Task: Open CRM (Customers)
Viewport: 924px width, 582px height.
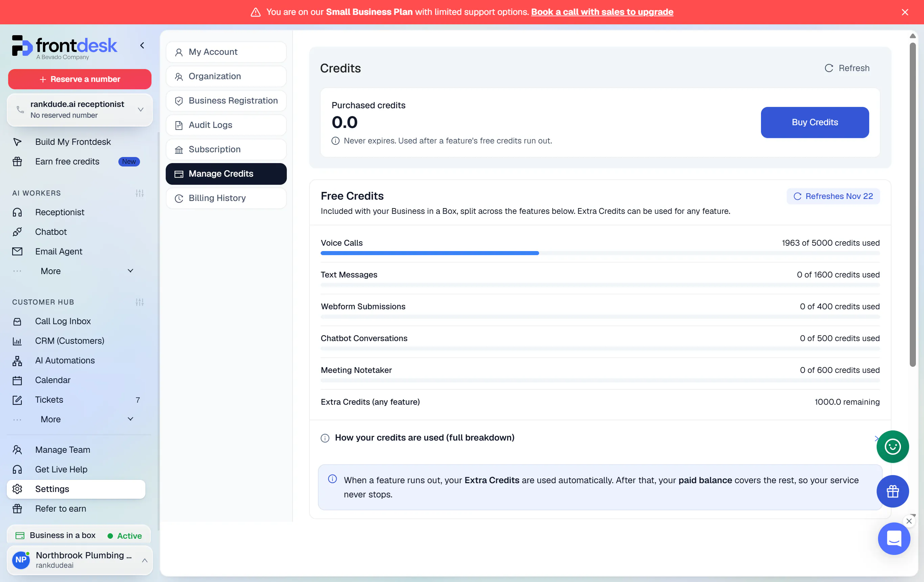Action: coord(76,341)
